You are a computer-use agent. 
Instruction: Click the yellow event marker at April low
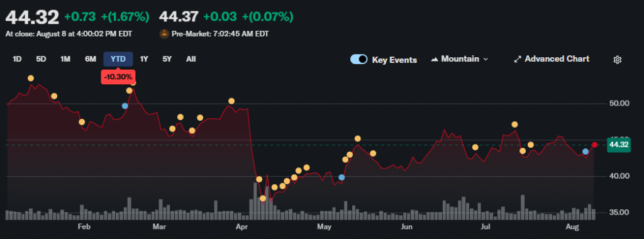pos(263,198)
